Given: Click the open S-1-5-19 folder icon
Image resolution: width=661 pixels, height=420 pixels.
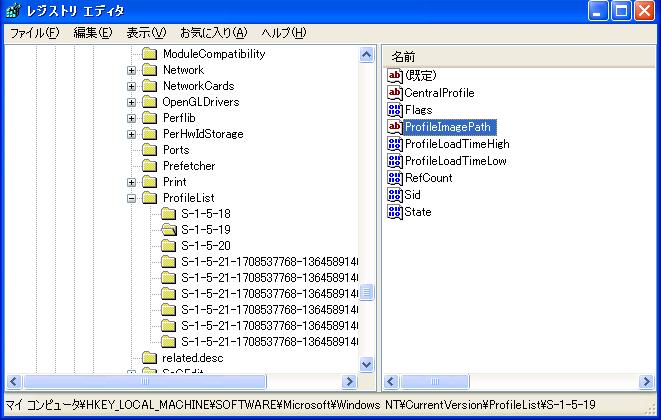Looking at the screenshot, I should pos(169,230).
